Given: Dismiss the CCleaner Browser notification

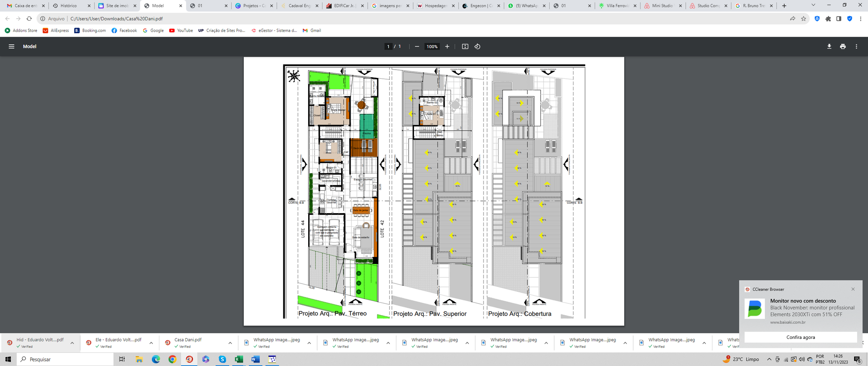Looking at the screenshot, I should (x=853, y=289).
